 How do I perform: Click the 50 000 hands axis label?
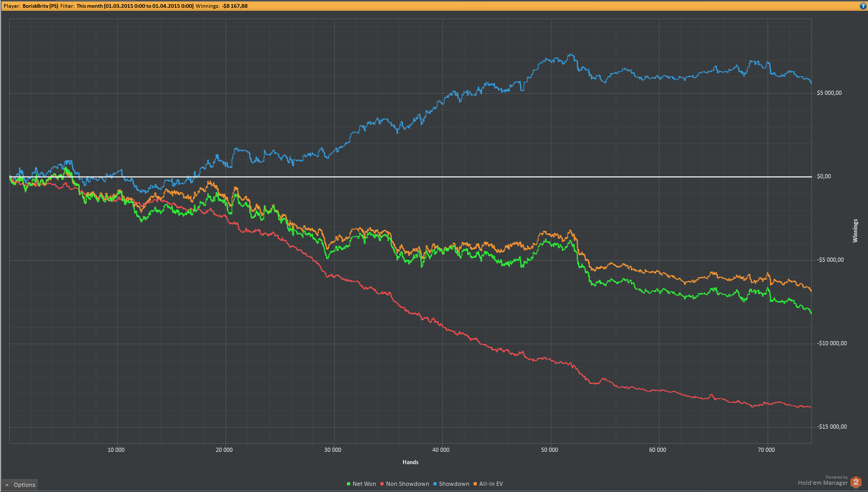click(x=549, y=450)
